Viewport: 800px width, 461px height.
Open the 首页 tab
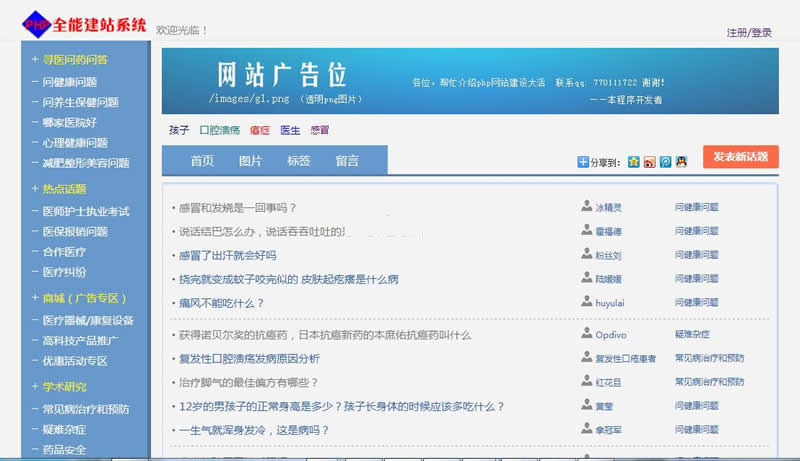coord(202,161)
